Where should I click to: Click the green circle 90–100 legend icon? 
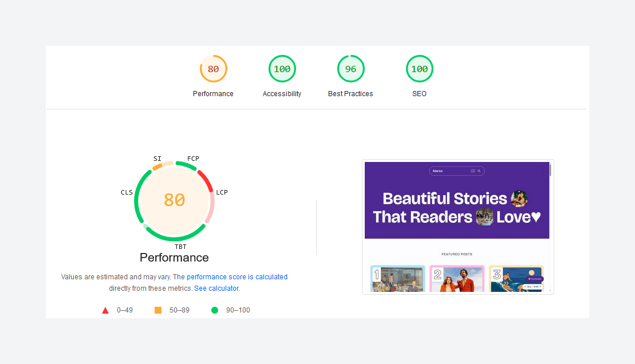pyautogui.click(x=215, y=310)
